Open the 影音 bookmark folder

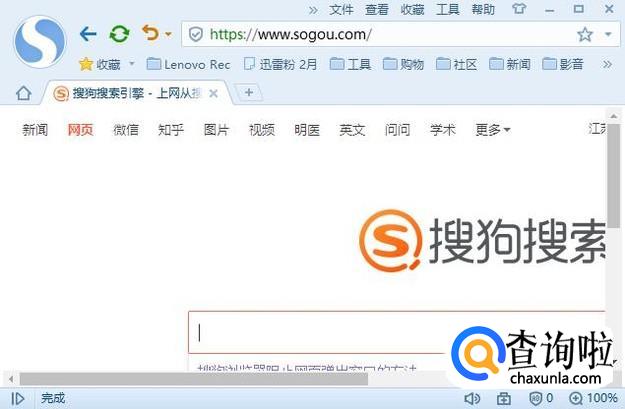(563, 64)
